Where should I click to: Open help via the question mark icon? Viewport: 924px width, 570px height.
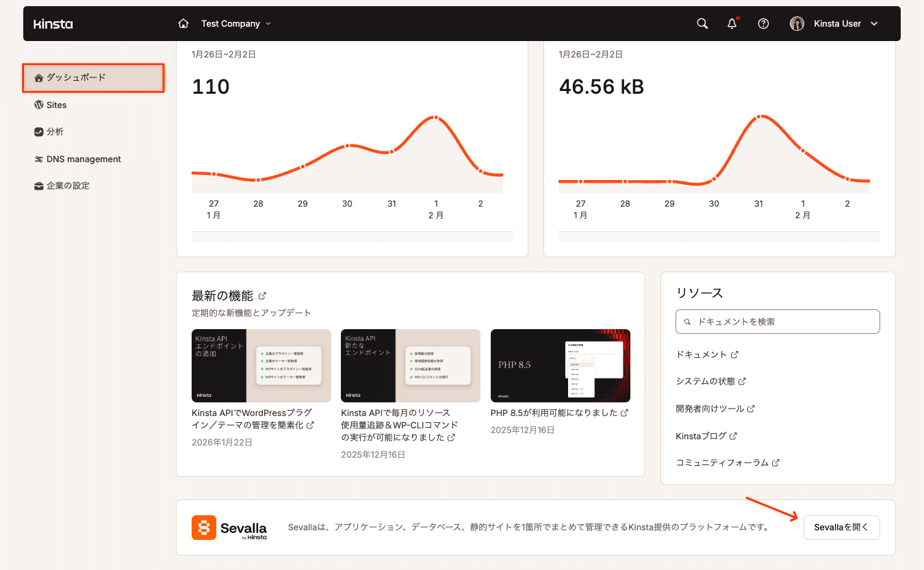(x=763, y=23)
